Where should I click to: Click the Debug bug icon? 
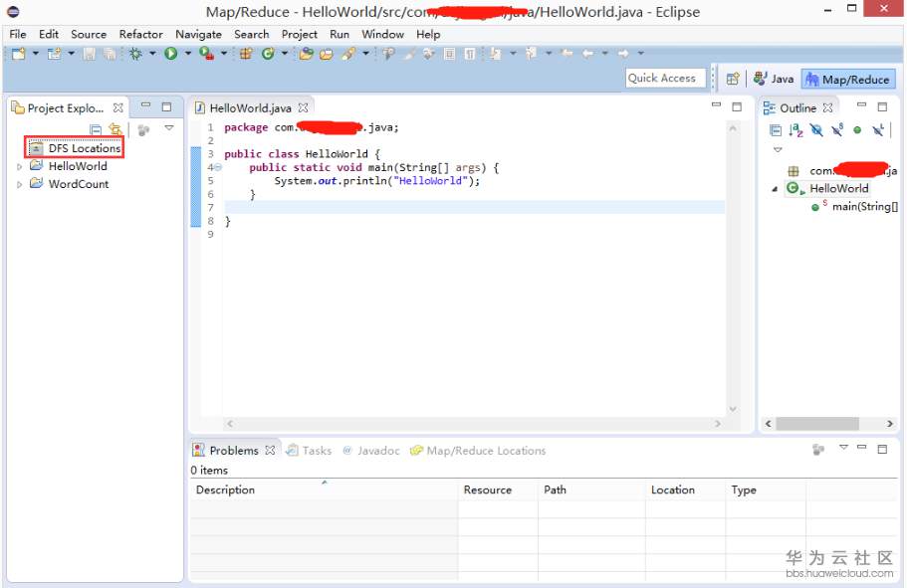(136, 54)
